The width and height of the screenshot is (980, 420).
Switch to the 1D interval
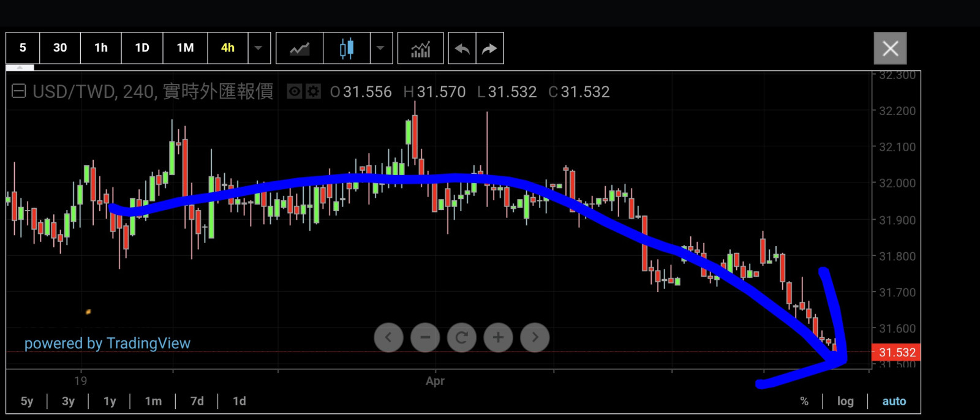[x=142, y=48]
